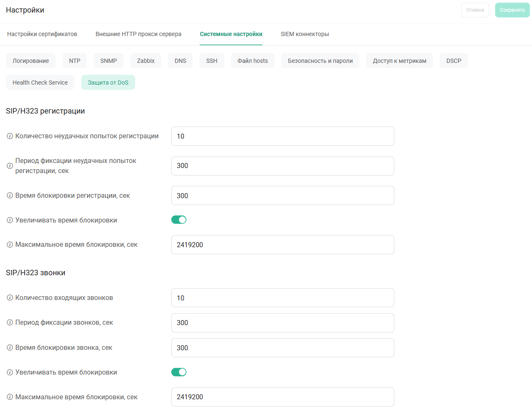Click the Время блокировки регистрации input field
The height and width of the screenshot is (411, 532).
283,196
